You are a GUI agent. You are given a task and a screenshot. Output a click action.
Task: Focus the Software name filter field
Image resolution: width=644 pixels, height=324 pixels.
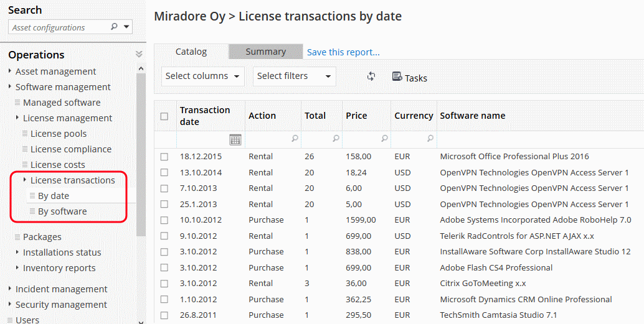[x=541, y=139]
